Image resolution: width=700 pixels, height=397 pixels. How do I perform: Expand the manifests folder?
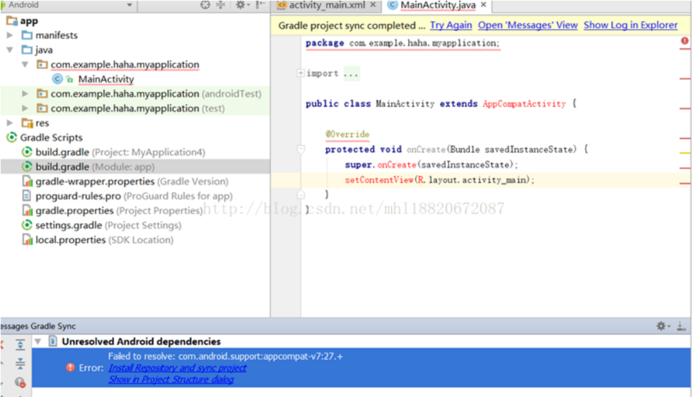point(10,35)
